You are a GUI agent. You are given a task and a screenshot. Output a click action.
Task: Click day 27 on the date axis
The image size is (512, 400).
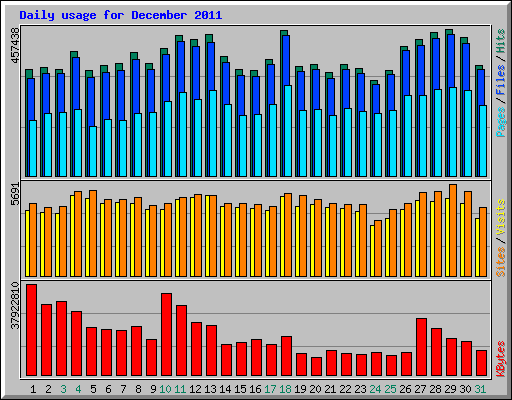point(420,389)
